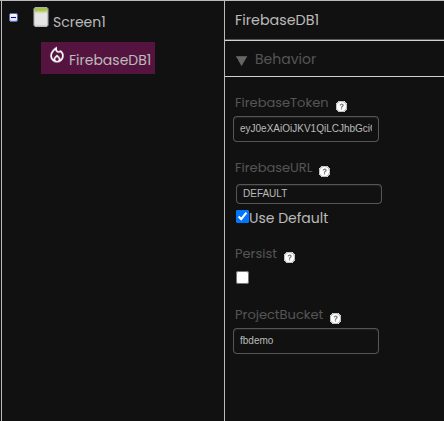The height and width of the screenshot is (421, 444).
Task: Open help for FirebaseURL property
Action: [324, 171]
